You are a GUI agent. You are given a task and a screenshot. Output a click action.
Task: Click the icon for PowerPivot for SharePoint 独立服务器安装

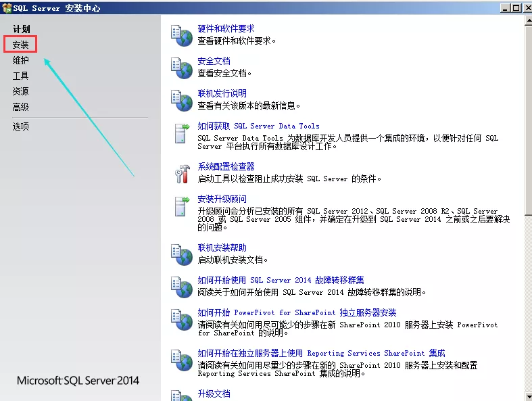pyautogui.click(x=182, y=320)
